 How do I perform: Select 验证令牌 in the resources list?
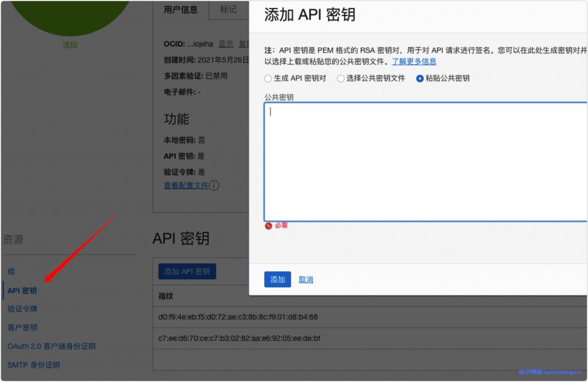pos(22,309)
